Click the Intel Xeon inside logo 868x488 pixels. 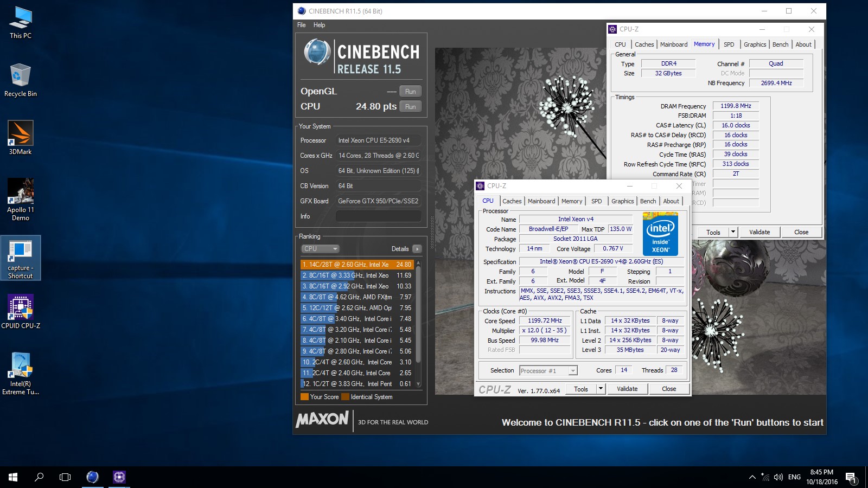click(x=660, y=234)
